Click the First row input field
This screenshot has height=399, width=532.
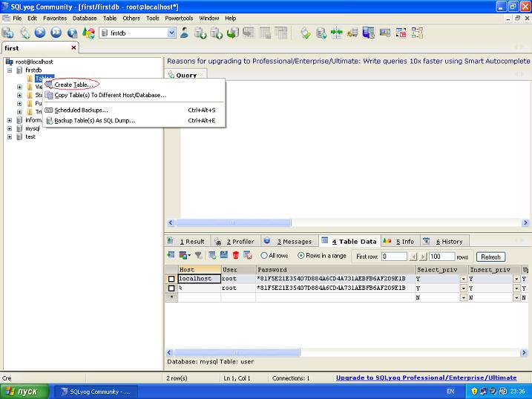(394, 257)
